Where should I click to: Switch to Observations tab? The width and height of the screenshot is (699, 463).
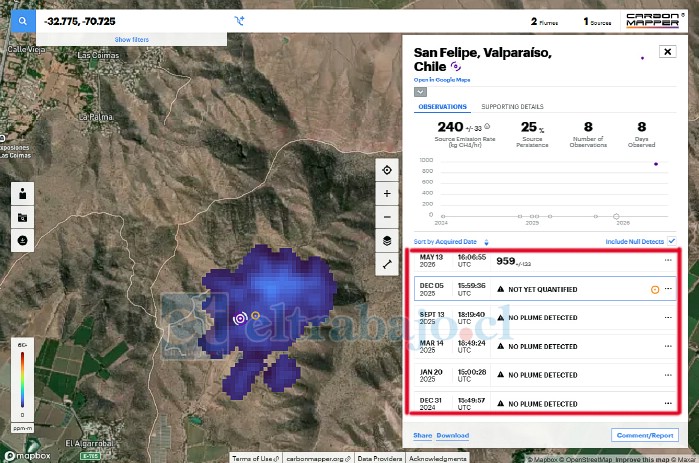442,107
